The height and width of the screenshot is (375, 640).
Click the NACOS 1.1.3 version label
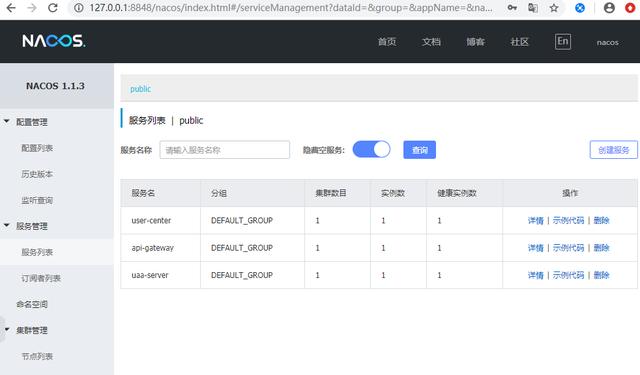click(56, 86)
